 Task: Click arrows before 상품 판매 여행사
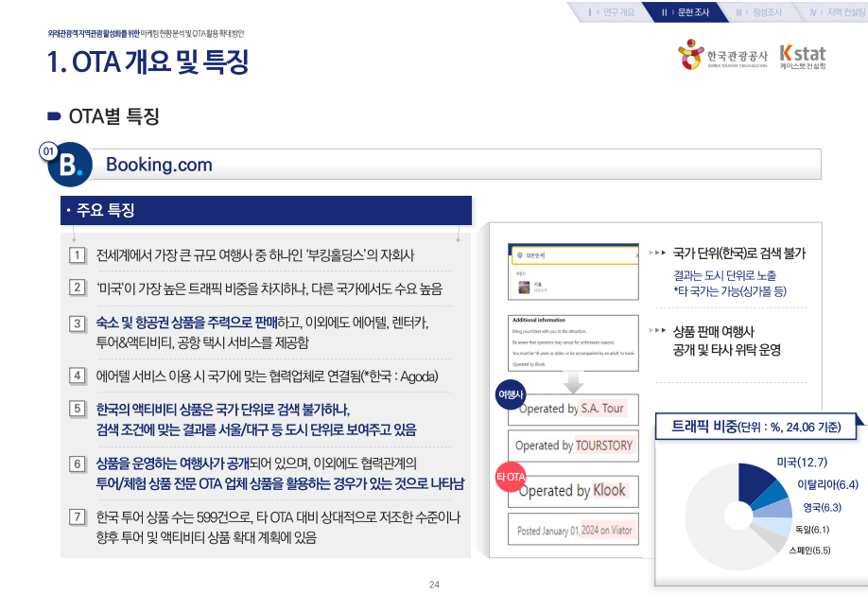pos(657,331)
